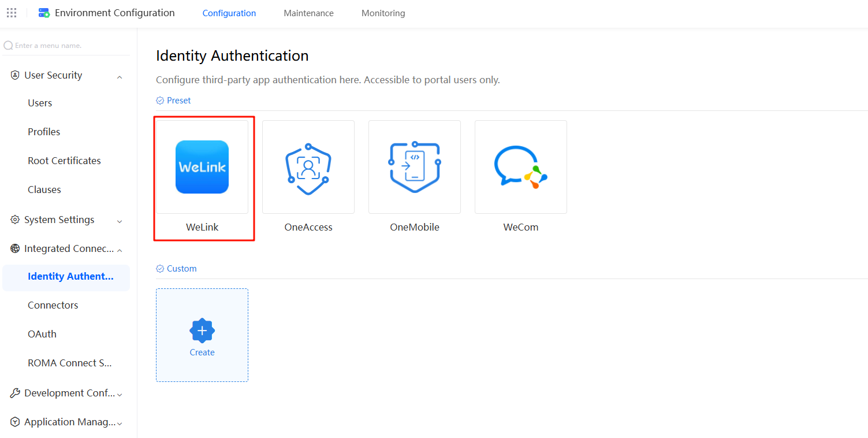This screenshot has height=438, width=868.
Task: Click the Create link text
Action: [202, 352]
